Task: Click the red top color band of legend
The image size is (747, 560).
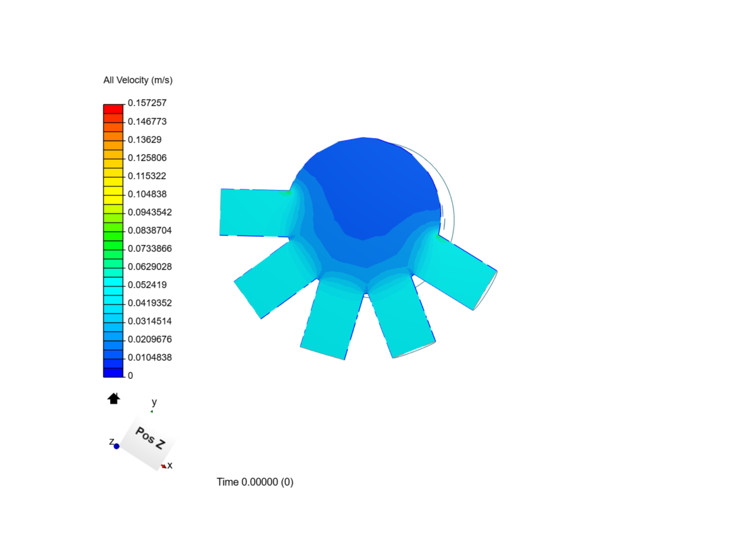Action: (x=113, y=109)
